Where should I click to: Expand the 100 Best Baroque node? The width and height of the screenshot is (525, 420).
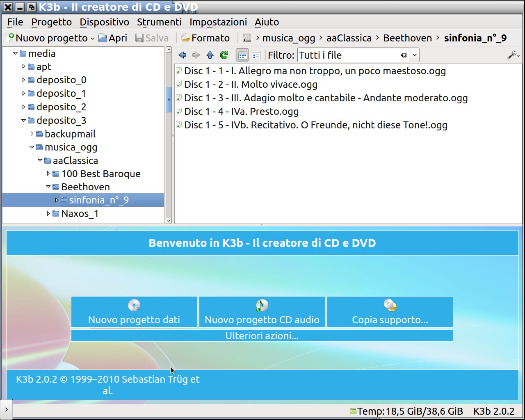(x=48, y=173)
